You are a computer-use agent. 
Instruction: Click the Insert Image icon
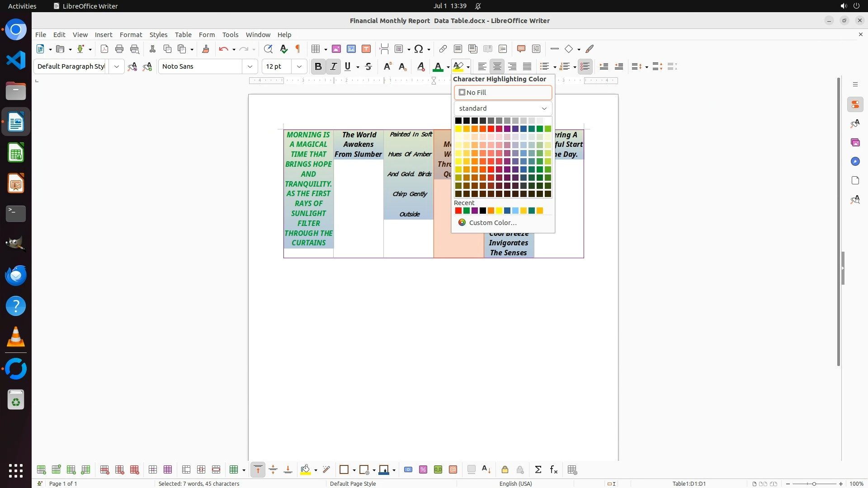[x=336, y=49]
